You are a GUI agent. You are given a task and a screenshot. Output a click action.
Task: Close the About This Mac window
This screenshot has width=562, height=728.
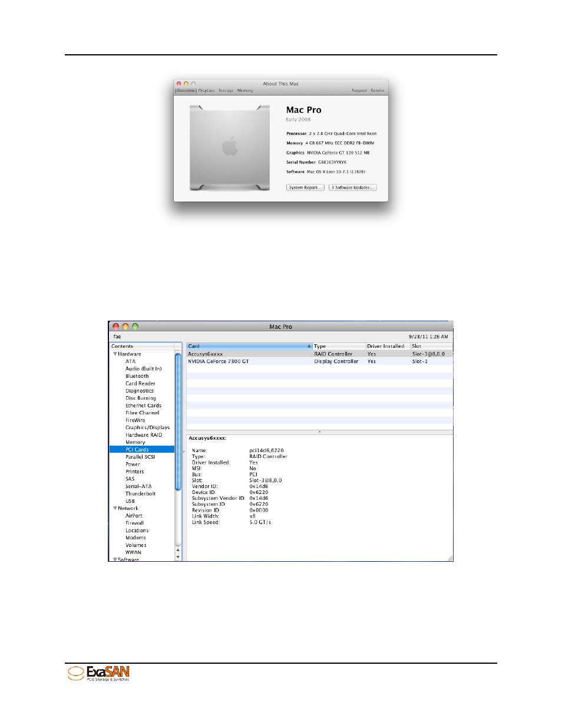point(179,84)
